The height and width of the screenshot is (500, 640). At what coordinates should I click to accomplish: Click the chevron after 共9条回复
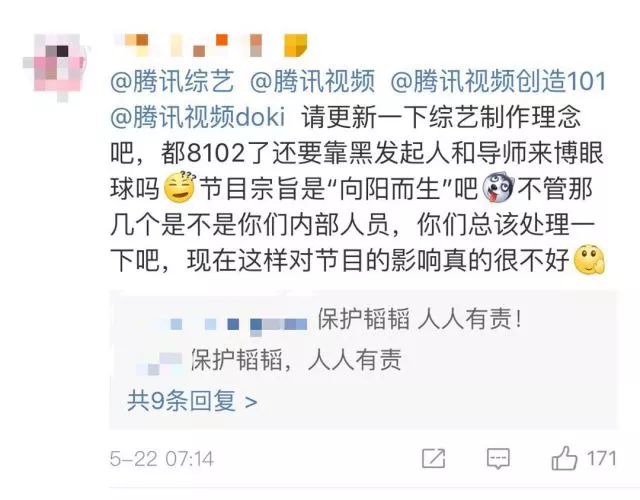pos(251,402)
